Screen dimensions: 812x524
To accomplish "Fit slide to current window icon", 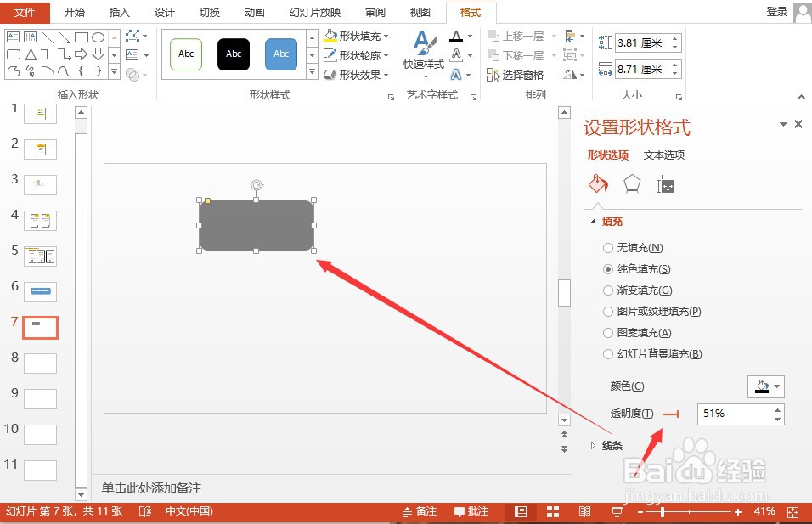I will click(x=792, y=511).
